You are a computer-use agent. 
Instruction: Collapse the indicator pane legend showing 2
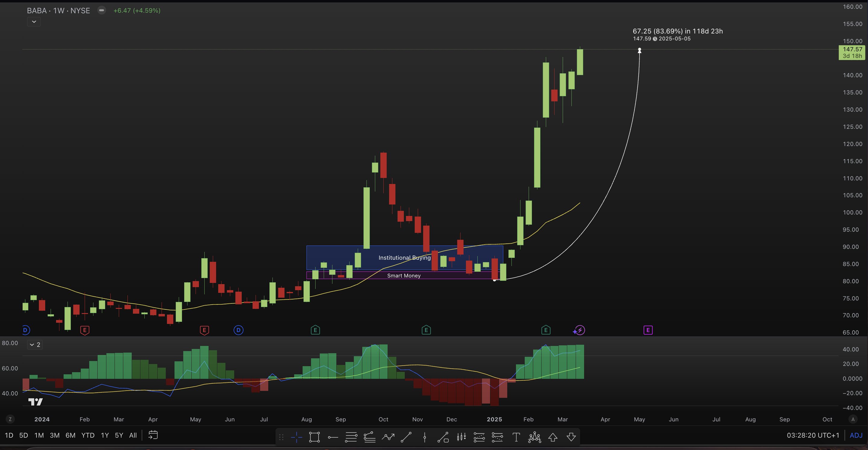35,344
